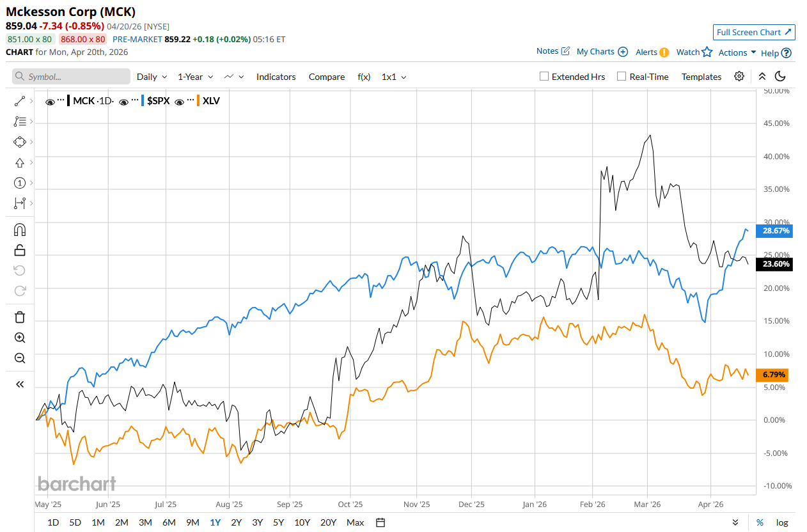
Task: Open the custom date range calendar
Action: tap(380, 522)
